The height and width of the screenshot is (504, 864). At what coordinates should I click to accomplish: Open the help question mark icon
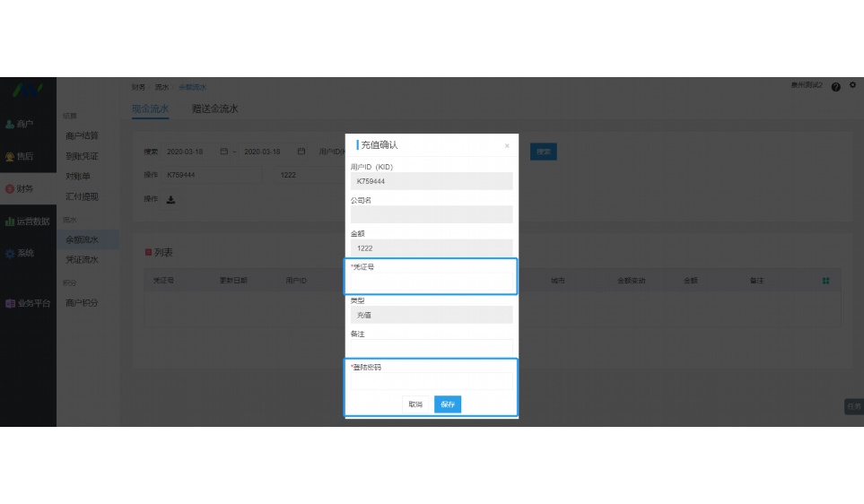tap(835, 87)
